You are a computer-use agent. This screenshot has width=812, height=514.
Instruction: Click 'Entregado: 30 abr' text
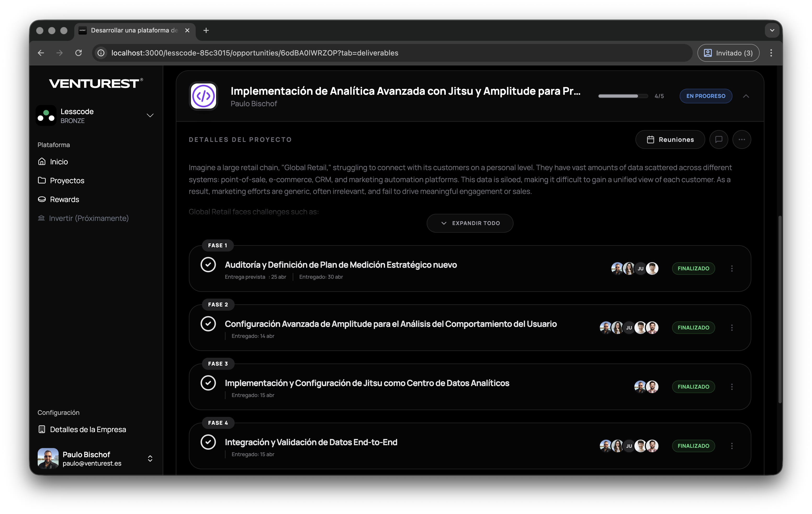[321, 277]
